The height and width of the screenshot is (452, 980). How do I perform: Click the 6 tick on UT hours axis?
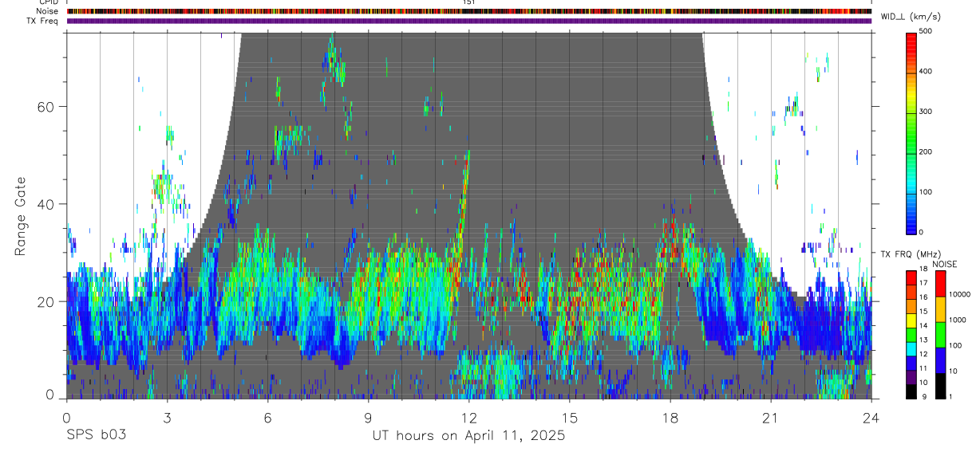(268, 417)
